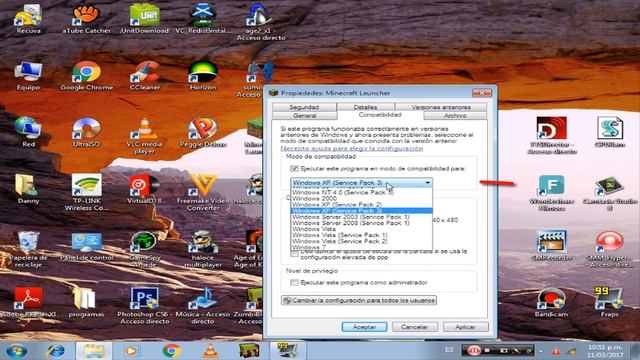The image size is (640, 360).
Task: Open Windows Explorer folder on taskbar
Action: click(x=94, y=351)
